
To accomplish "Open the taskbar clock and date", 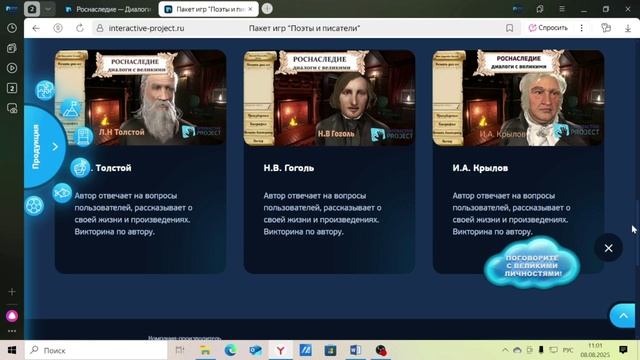I will tap(595, 350).
